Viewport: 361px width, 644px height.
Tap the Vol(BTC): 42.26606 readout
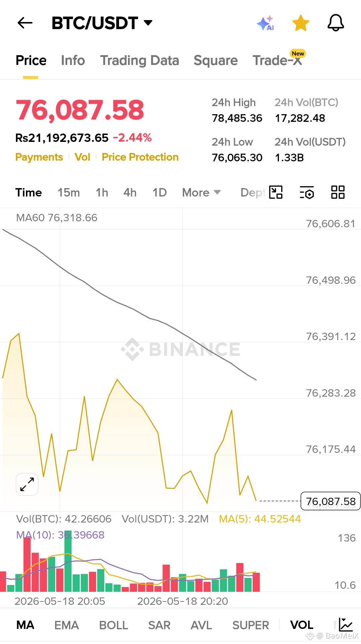pyautogui.click(x=64, y=519)
